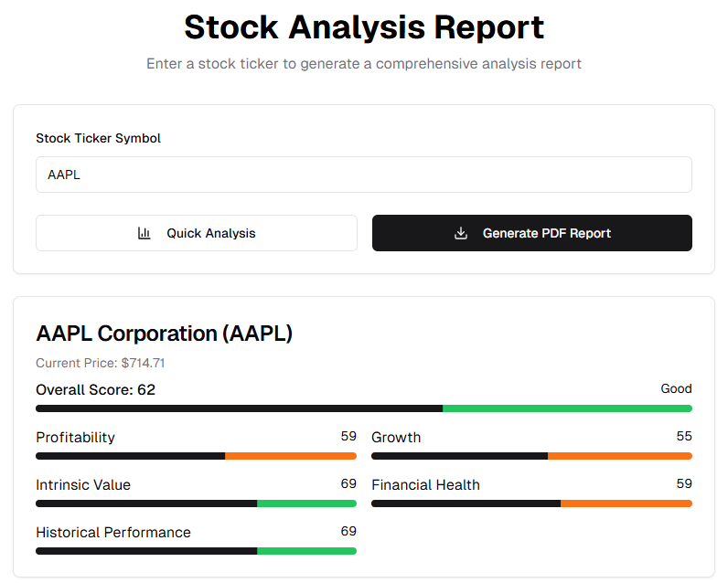Click the Overall Score progress bar
Screen dimensions: 728x583
pyautogui.click(x=364, y=408)
